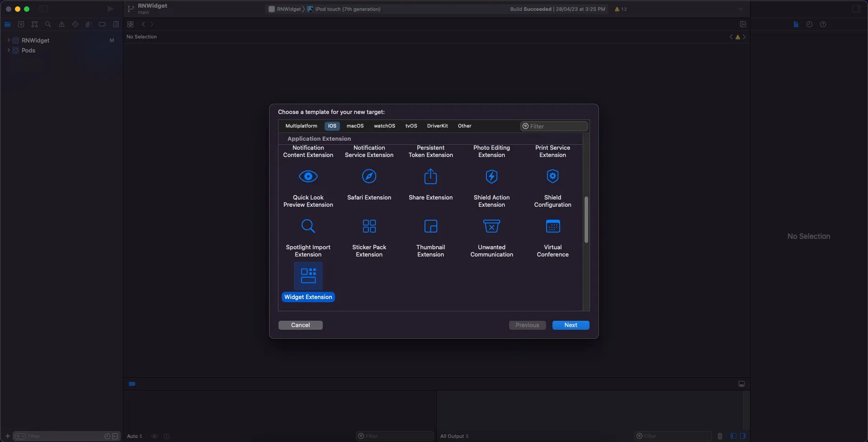The width and height of the screenshot is (868, 442).
Task: Select the Safari Extension compass icon
Action: (x=369, y=176)
